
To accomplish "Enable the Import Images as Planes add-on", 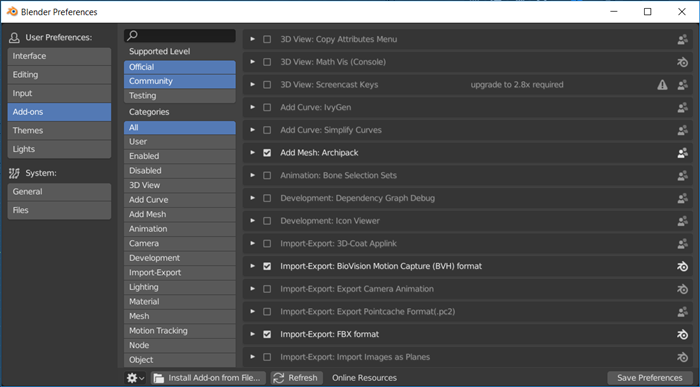I will click(x=267, y=357).
